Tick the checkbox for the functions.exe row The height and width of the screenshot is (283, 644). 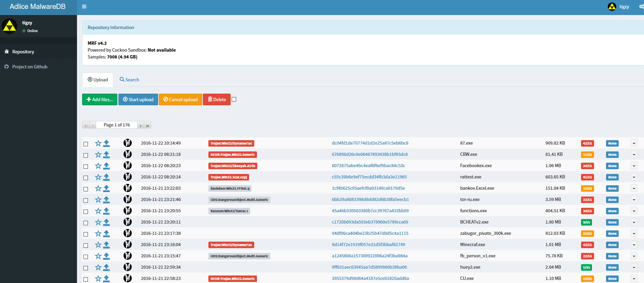86,212
